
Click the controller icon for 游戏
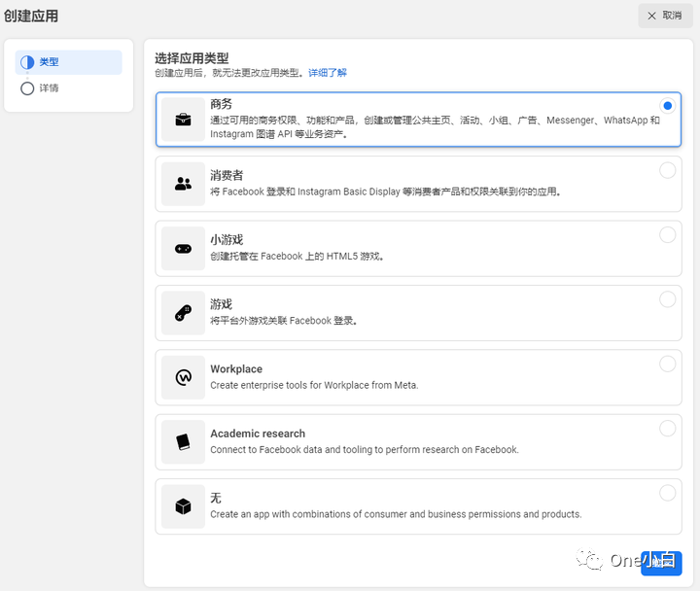183,313
